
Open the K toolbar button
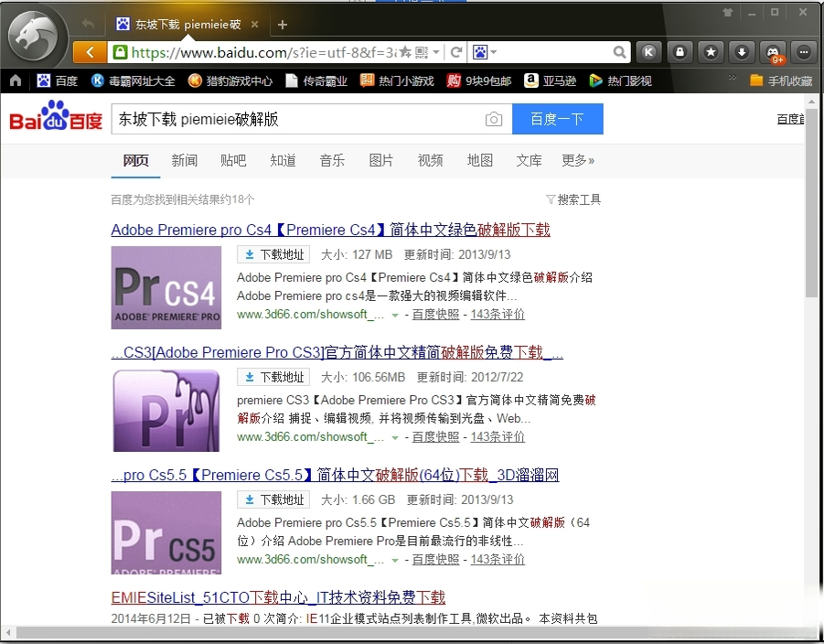648,52
